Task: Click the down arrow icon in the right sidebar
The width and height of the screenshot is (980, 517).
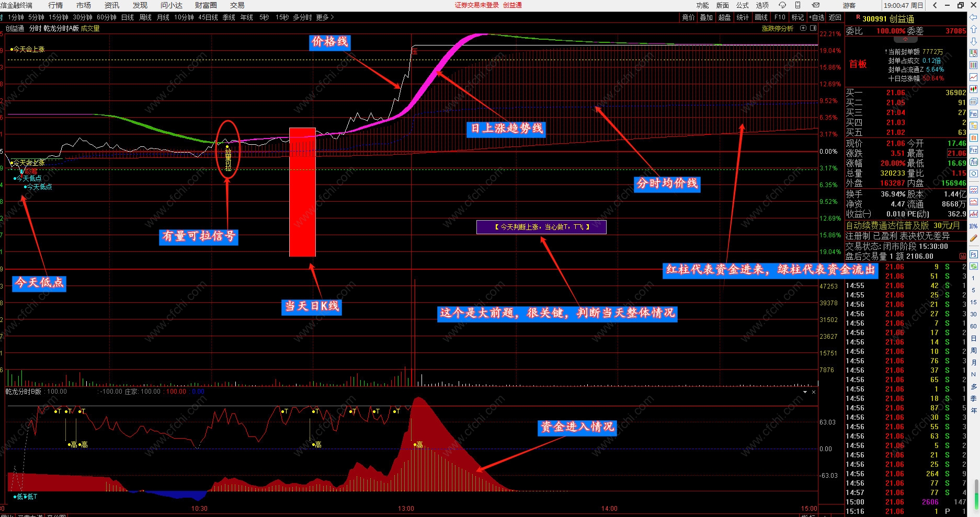Action: (x=973, y=41)
